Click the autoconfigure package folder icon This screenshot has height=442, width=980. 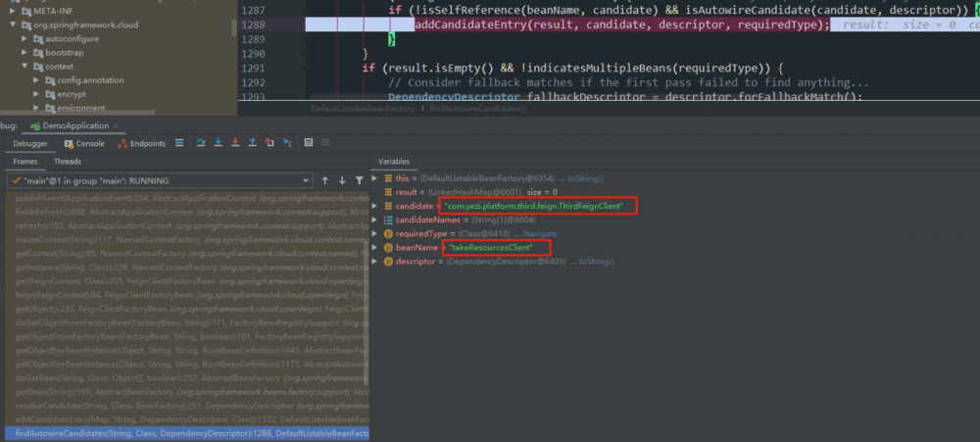(38, 39)
